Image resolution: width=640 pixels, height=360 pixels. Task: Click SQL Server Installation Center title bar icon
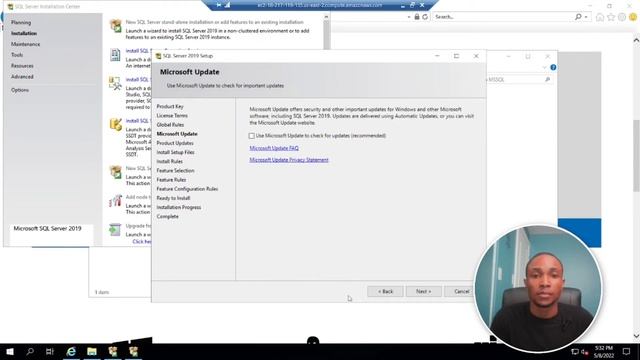click(x=10, y=7)
